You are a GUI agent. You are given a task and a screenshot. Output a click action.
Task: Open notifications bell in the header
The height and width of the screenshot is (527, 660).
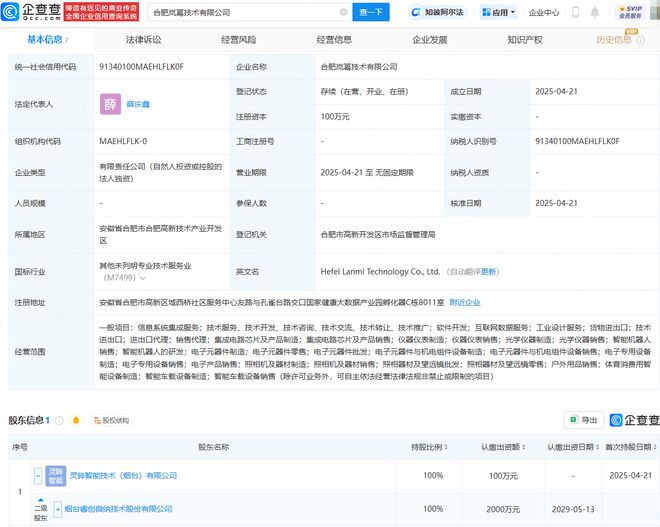[595, 12]
